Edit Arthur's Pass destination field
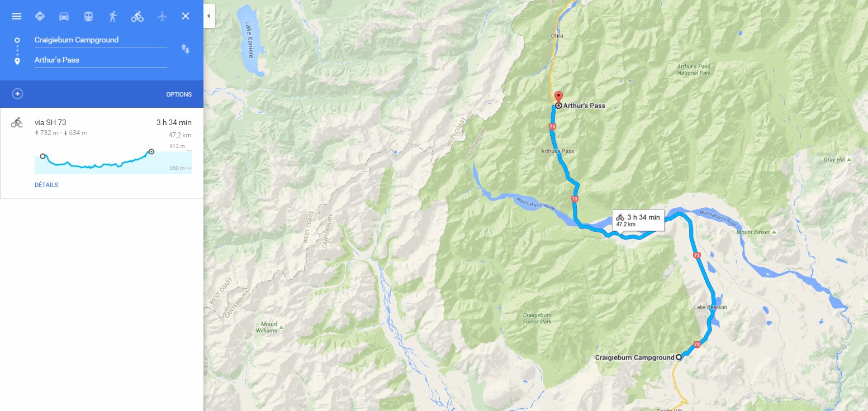Screen dimensions: 868x411 click(x=101, y=60)
